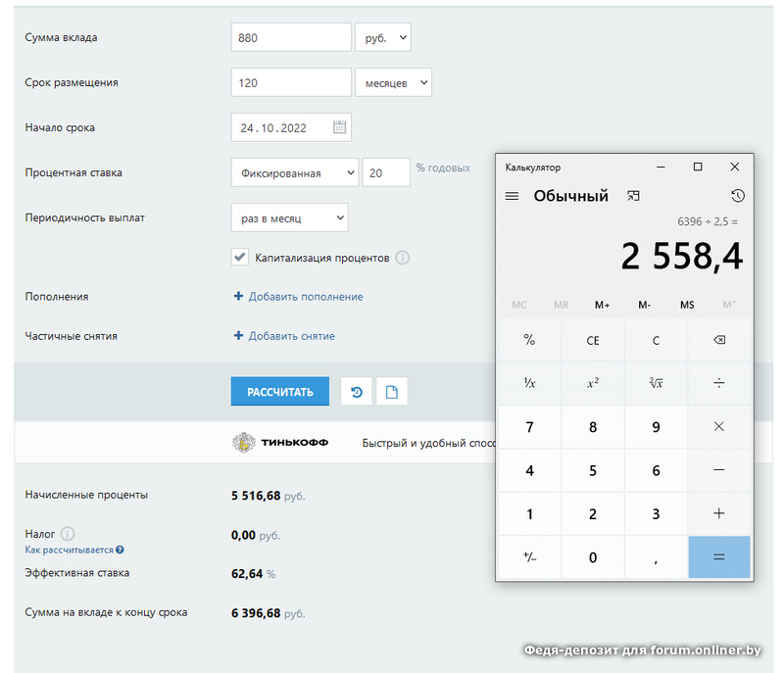784x673 pixels.
Task: Open the Фиксированная rate type dropdown
Action: (x=295, y=172)
